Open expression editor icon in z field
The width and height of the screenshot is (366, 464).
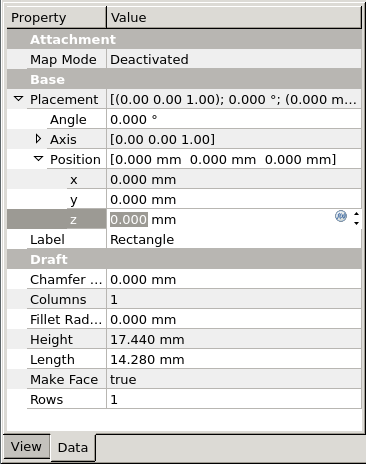coord(341,216)
